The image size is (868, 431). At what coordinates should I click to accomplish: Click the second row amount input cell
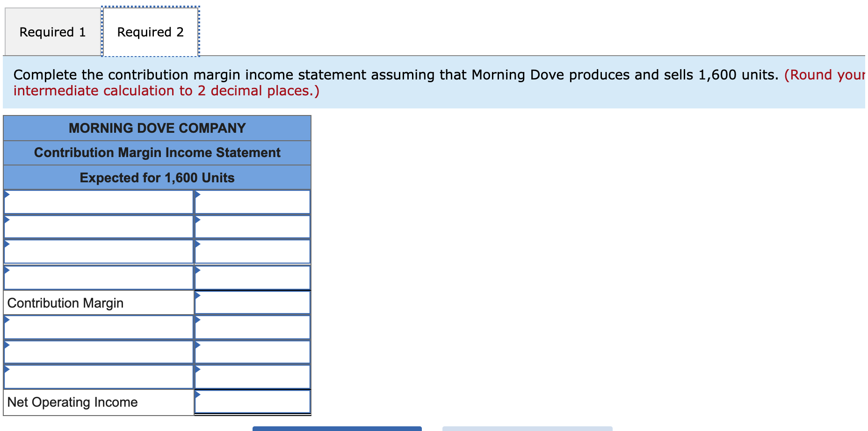253,227
